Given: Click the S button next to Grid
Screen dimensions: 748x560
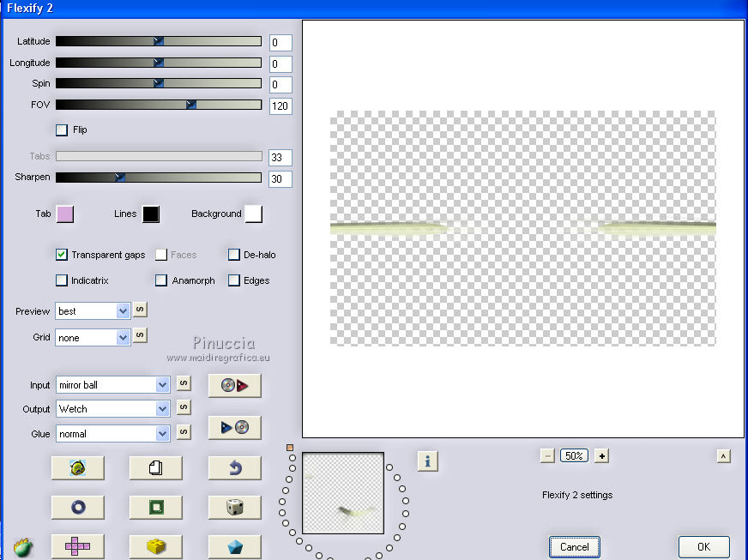Looking at the screenshot, I should [140, 335].
